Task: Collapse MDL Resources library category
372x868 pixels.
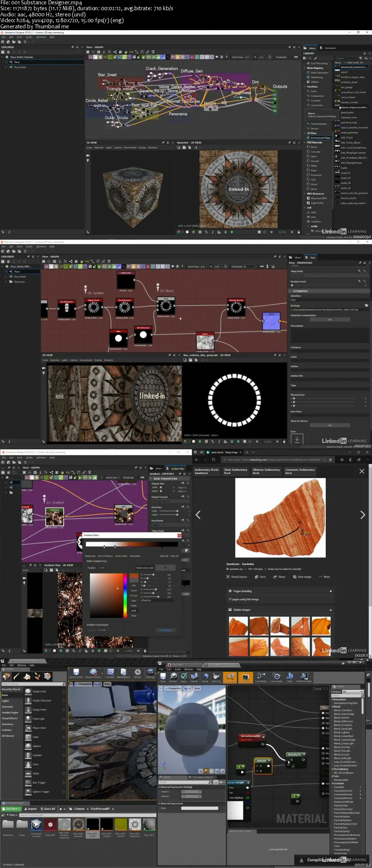Action: click(x=304, y=193)
